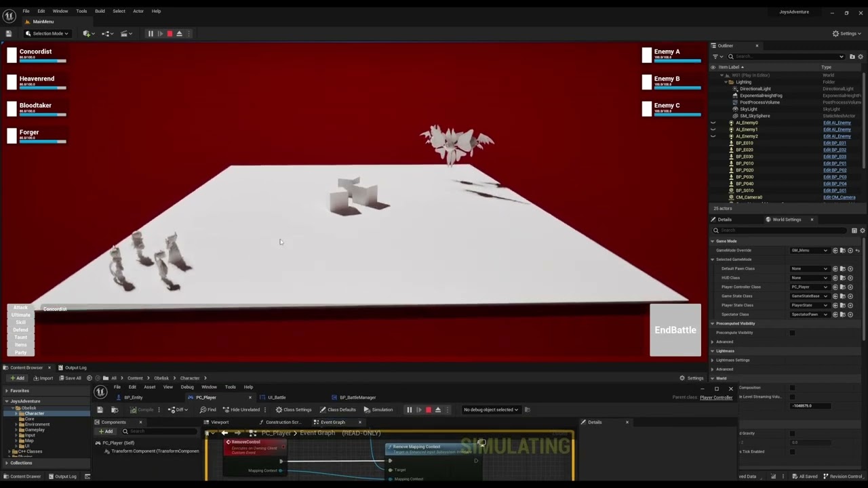Switch to the Details tab beside World Settings
This screenshot has width=868, height=488.
[724, 220]
